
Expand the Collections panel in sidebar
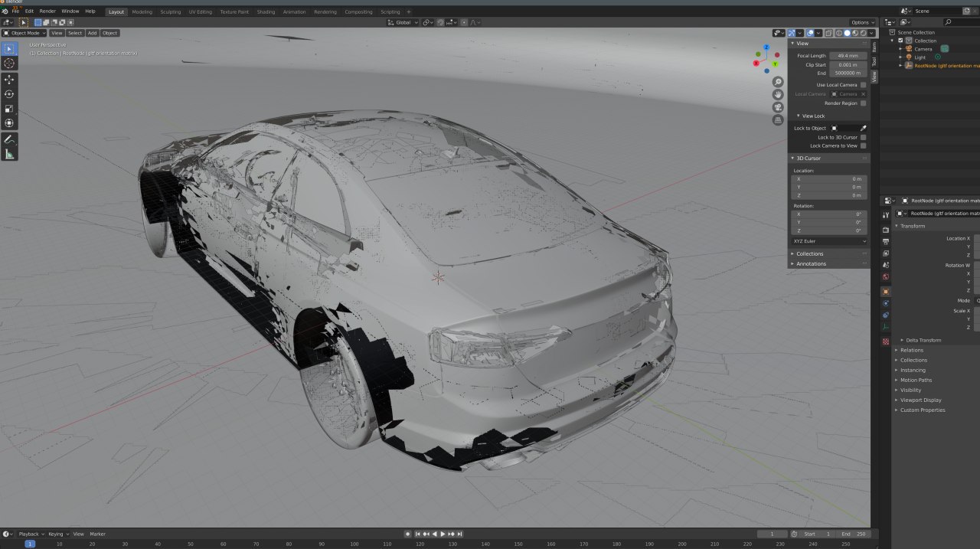click(x=810, y=253)
